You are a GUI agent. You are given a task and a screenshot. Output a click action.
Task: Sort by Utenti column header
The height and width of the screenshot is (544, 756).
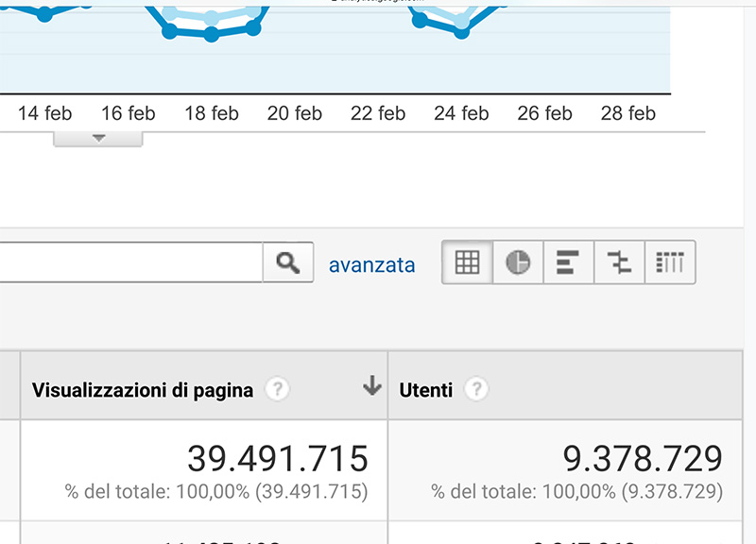426,390
